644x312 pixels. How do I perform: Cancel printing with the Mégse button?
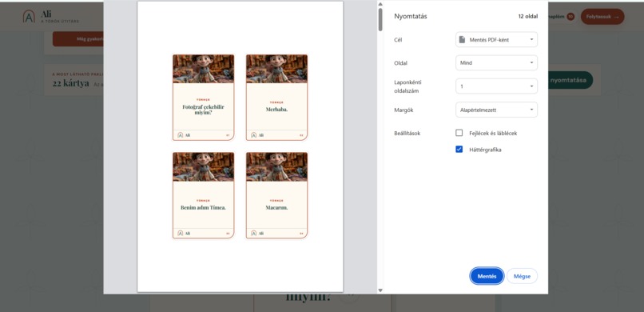tap(522, 276)
